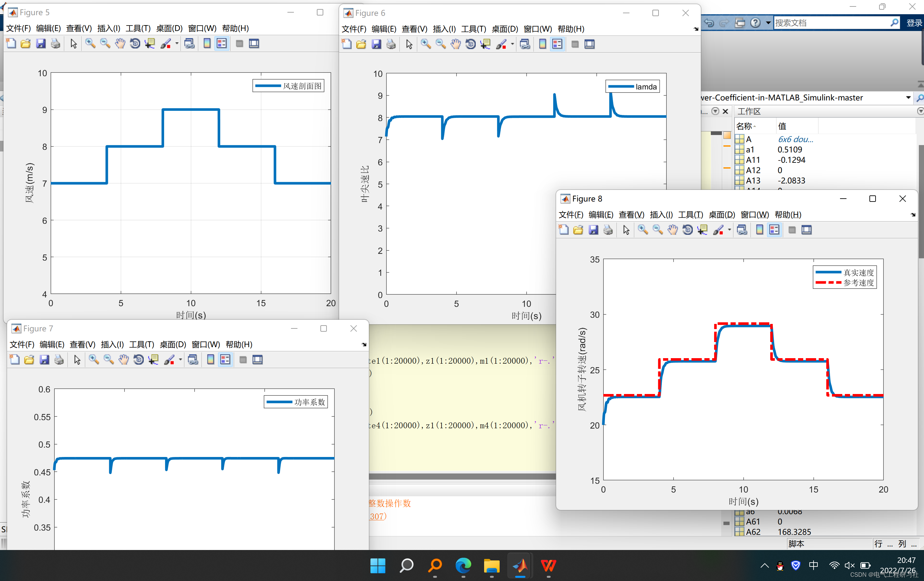Select Data Cursor tool in Figure 7 toolbar

point(153,359)
